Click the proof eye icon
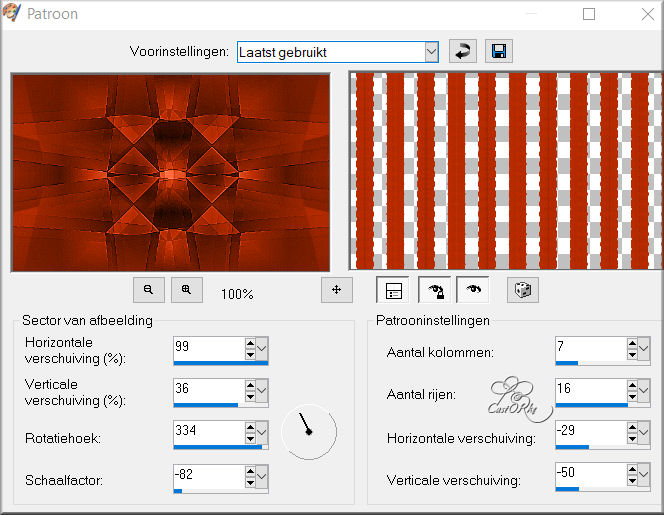 [473, 290]
